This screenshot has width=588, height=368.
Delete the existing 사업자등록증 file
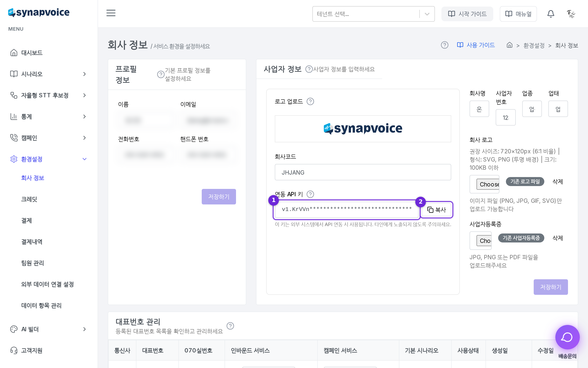click(558, 238)
